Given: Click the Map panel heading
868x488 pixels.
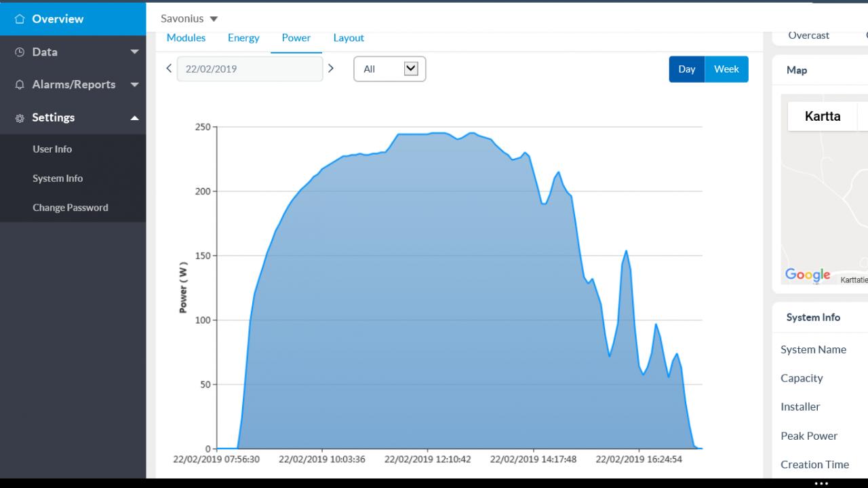Looking at the screenshot, I should click(797, 70).
